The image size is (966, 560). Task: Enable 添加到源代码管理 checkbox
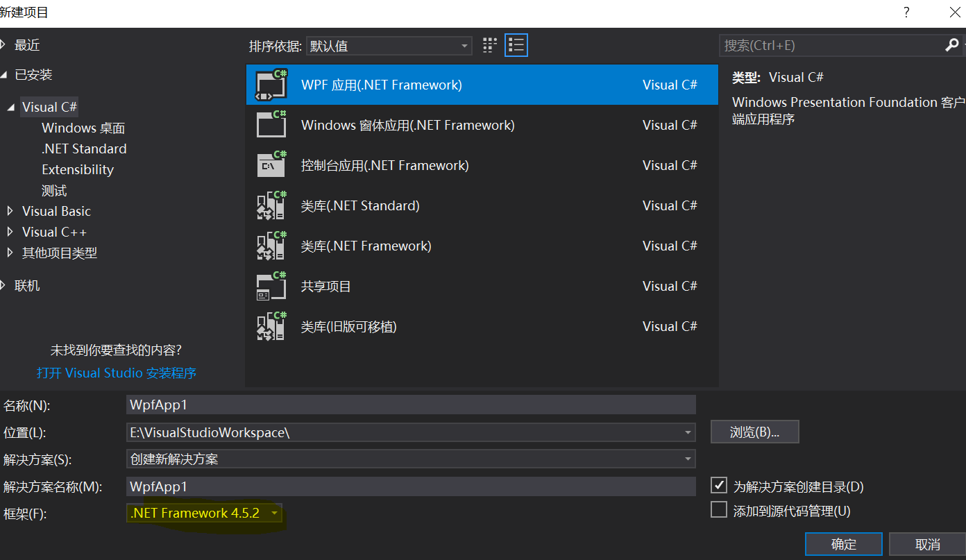pos(719,510)
